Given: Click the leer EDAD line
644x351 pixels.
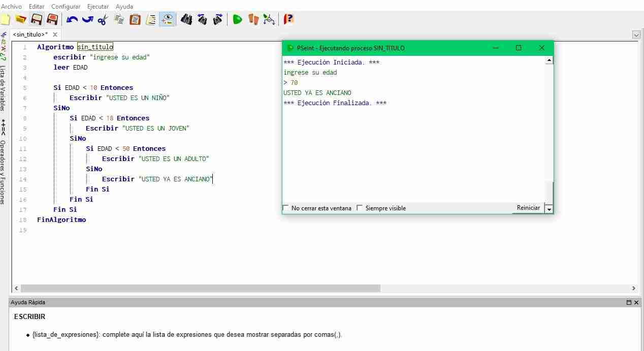Looking at the screenshot, I should coord(71,67).
